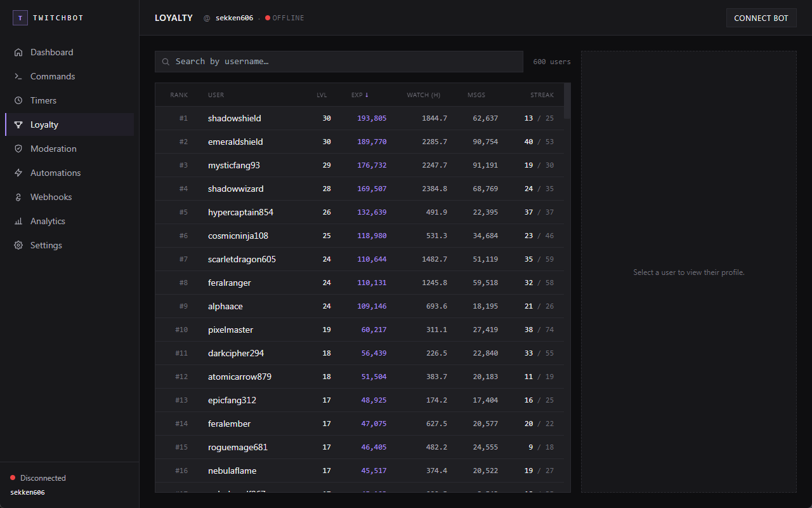Sort by the LVL column header
This screenshot has width=812, height=508.
(x=322, y=95)
